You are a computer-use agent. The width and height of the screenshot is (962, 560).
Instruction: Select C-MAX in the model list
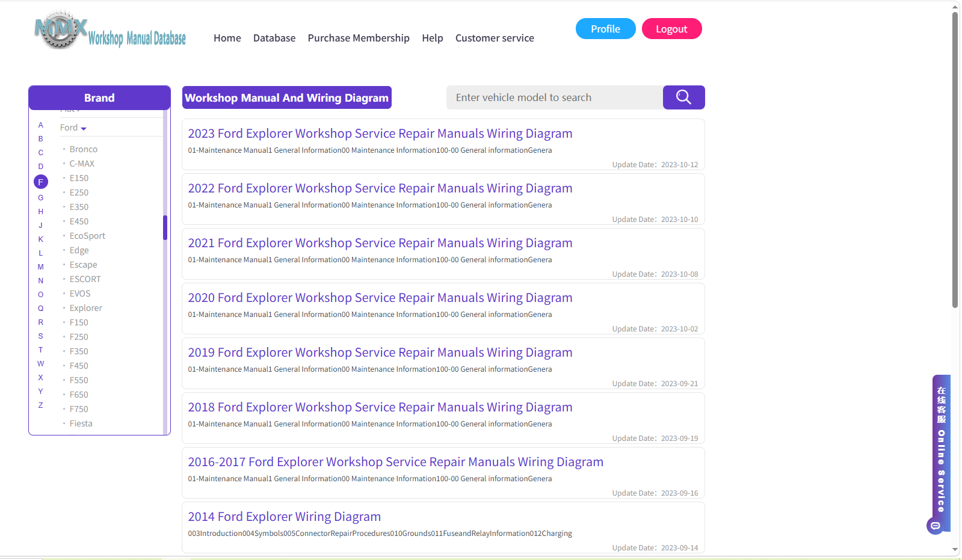[82, 164]
